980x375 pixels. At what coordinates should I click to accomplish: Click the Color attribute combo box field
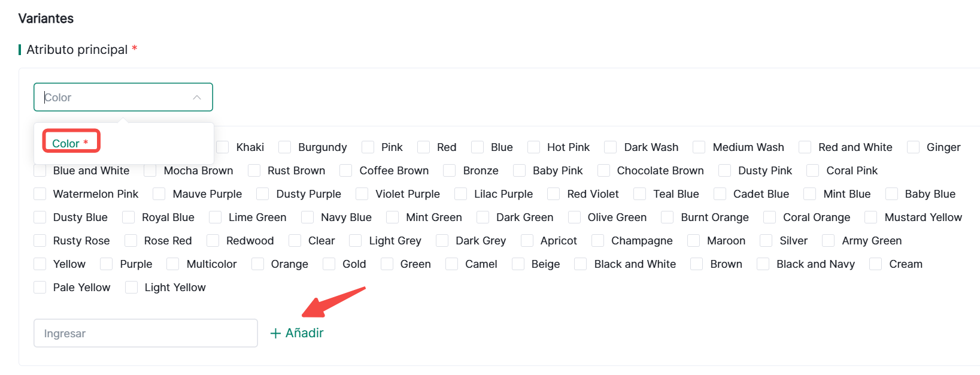[114, 98]
